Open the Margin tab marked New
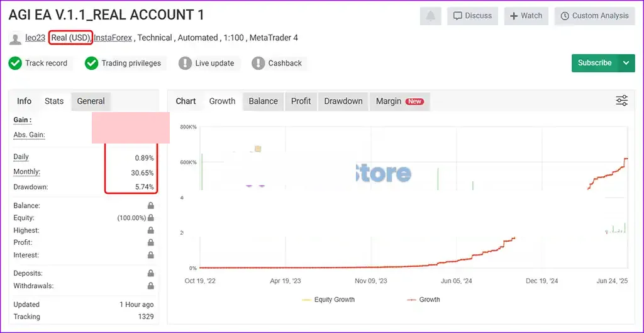The height and width of the screenshot is (333, 644). coord(399,101)
